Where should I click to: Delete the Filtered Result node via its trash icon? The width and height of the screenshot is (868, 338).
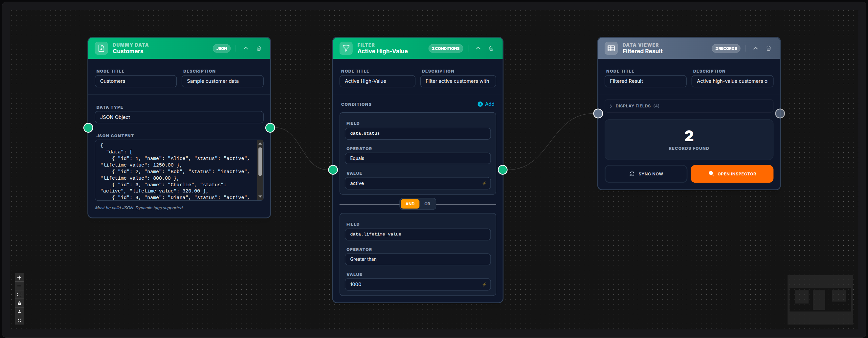click(769, 48)
